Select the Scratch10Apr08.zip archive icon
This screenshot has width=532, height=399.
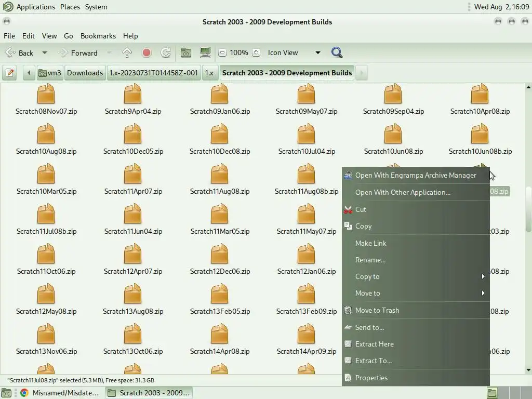click(480, 94)
